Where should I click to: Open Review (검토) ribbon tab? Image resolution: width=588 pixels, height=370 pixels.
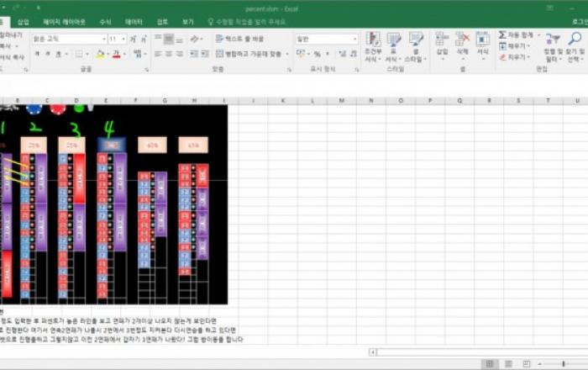[x=162, y=22]
